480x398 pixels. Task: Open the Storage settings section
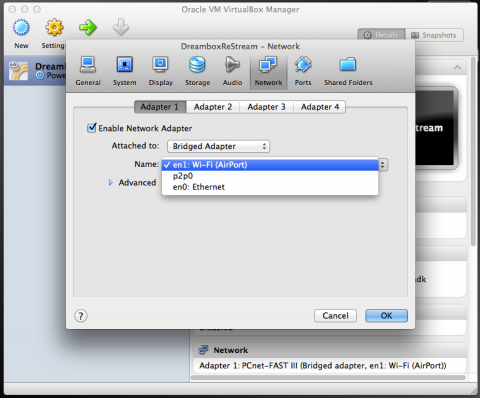coord(197,71)
